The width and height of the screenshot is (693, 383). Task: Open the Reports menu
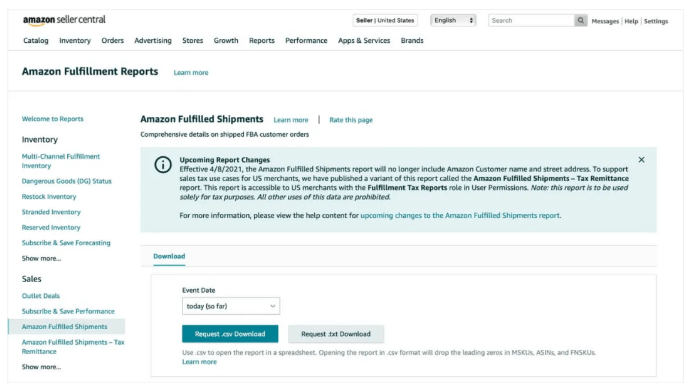[262, 41]
